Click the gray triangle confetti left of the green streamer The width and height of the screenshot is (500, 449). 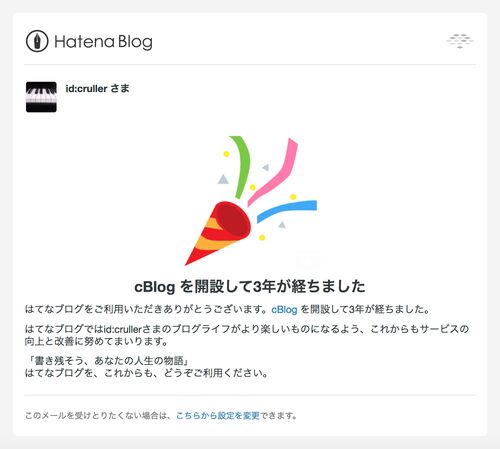click(x=223, y=180)
